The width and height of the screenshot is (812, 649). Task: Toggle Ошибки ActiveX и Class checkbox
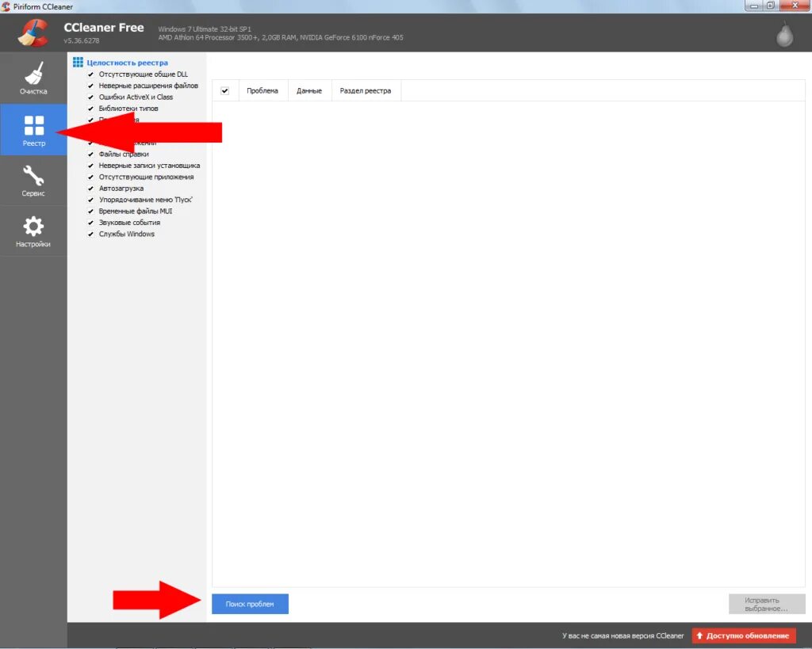pyautogui.click(x=90, y=97)
